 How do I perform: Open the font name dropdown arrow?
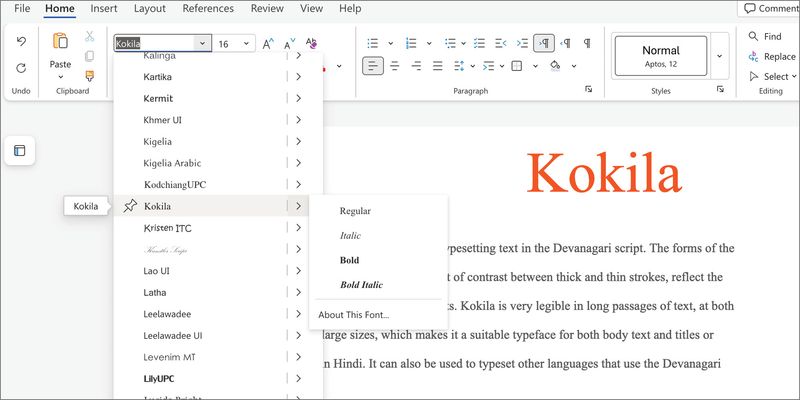202,44
